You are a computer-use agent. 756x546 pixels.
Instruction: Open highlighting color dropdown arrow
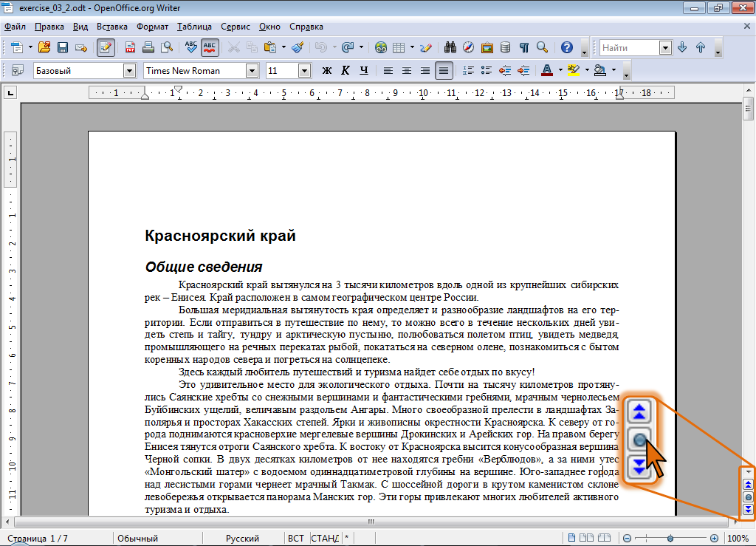pos(587,70)
